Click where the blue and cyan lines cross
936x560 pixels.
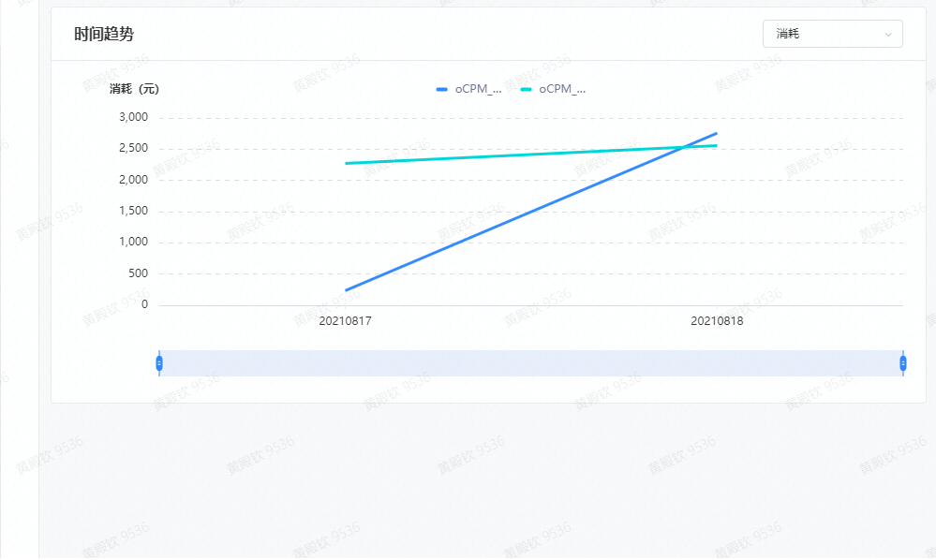click(684, 147)
